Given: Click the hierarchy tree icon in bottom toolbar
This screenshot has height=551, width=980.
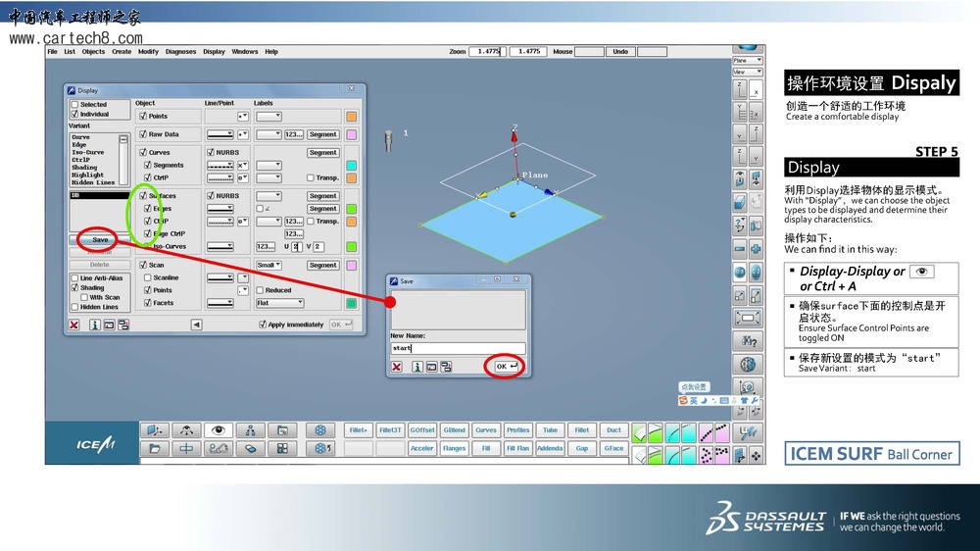Looking at the screenshot, I should [x=250, y=430].
